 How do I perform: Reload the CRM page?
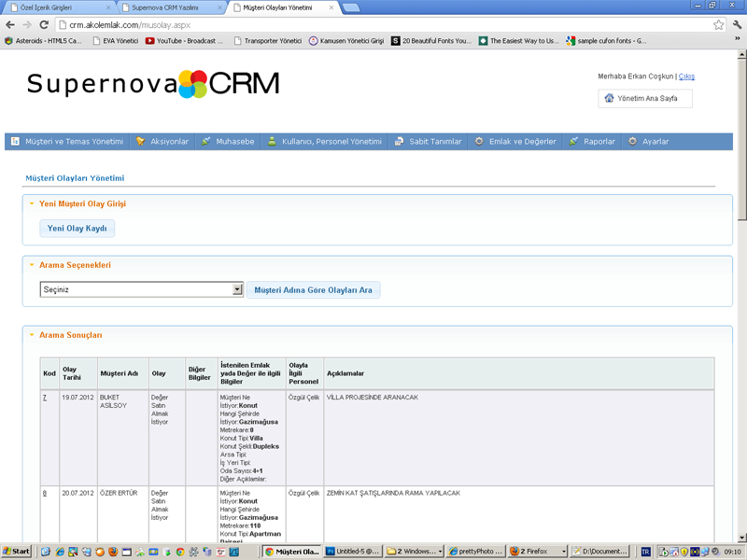[44, 25]
